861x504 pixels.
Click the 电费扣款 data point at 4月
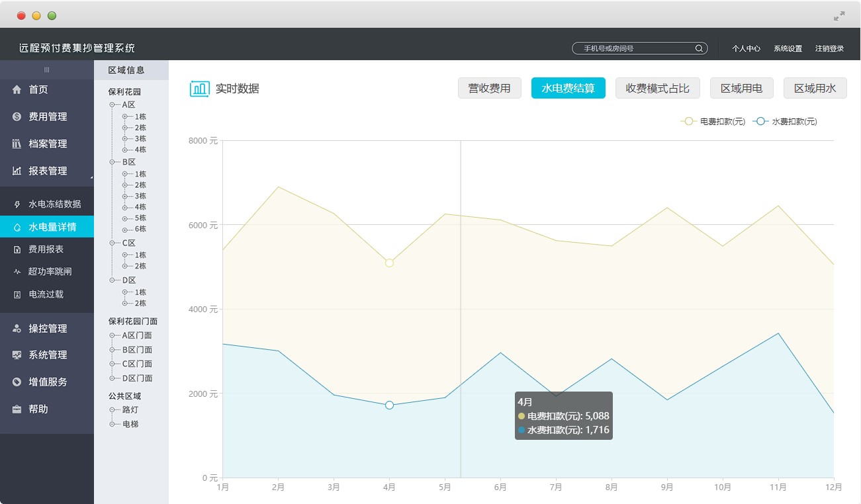[x=389, y=263]
